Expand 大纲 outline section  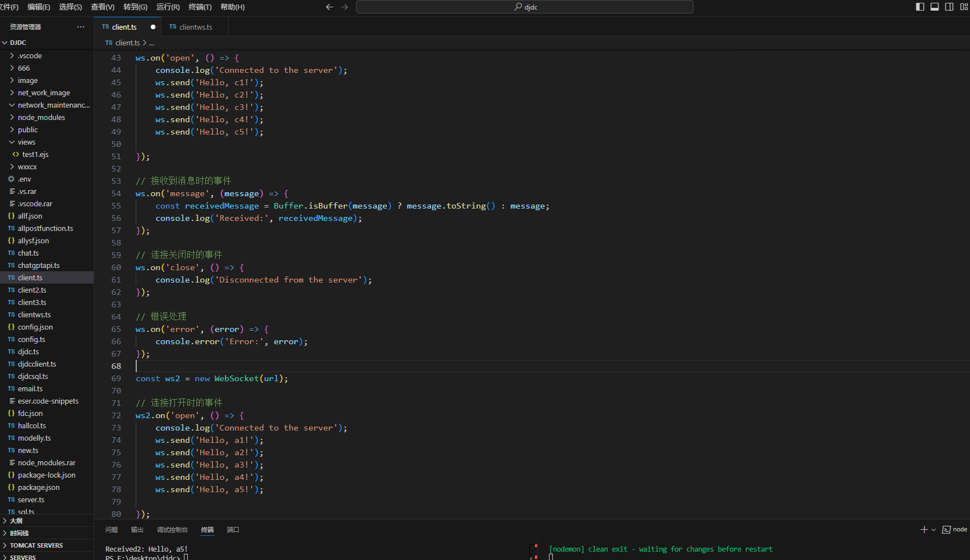[x=47, y=521]
